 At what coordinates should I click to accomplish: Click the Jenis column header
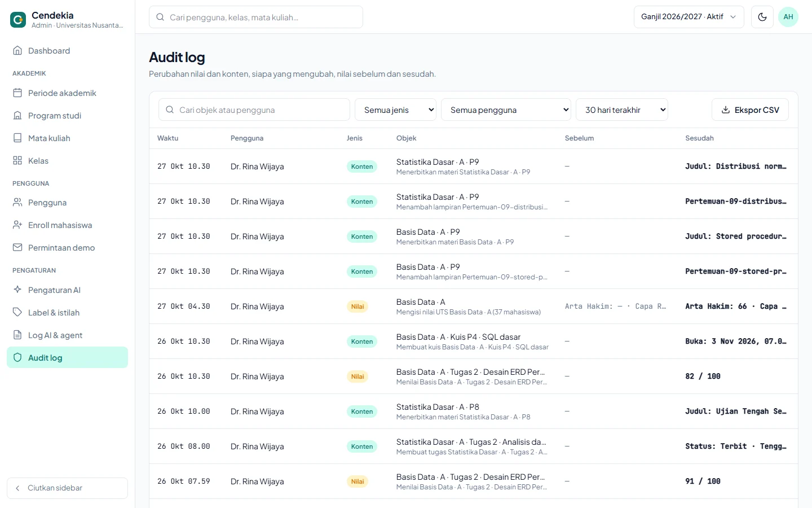(354, 138)
